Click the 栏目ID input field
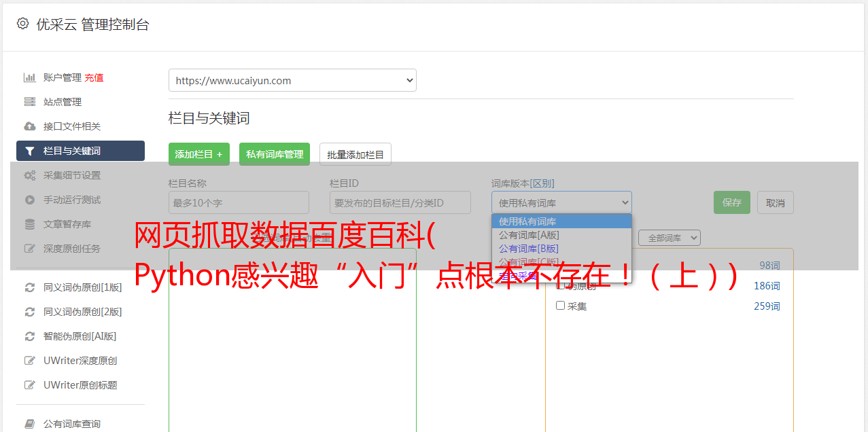This screenshot has height=432, width=868. pyautogui.click(x=400, y=202)
